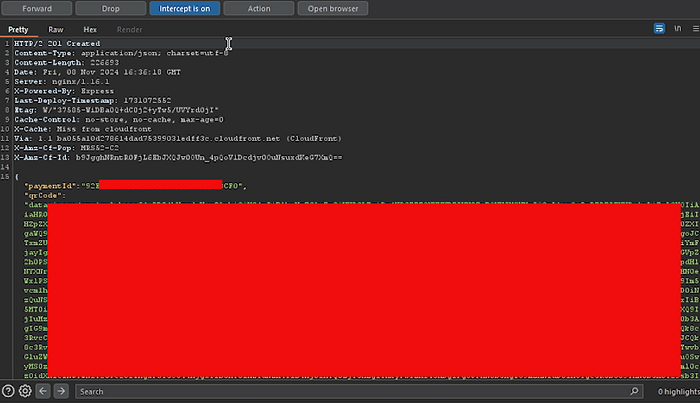Screen dimensions: 700x403
Task: Click the Open browser button
Action: (x=333, y=8)
